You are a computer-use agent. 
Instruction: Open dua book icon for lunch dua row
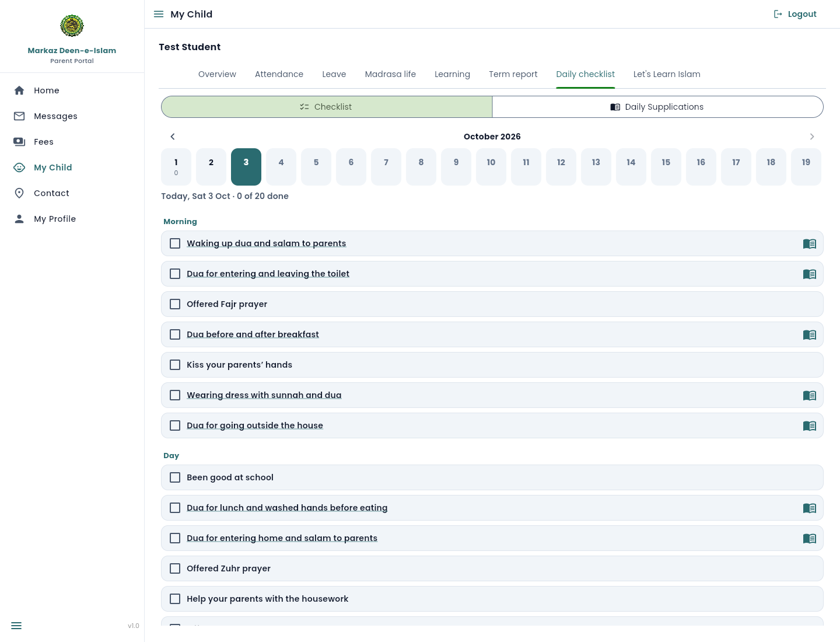[x=810, y=508]
